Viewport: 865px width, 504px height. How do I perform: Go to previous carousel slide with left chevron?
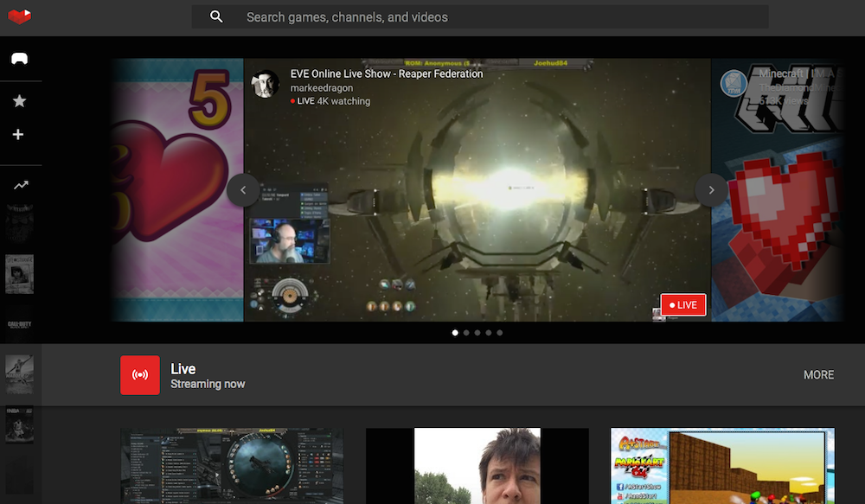(243, 190)
